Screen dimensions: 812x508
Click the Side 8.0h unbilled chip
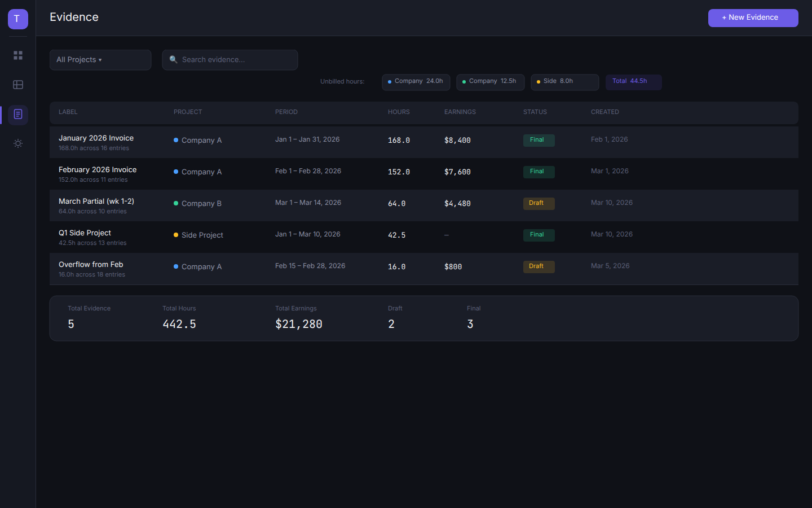point(564,82)
